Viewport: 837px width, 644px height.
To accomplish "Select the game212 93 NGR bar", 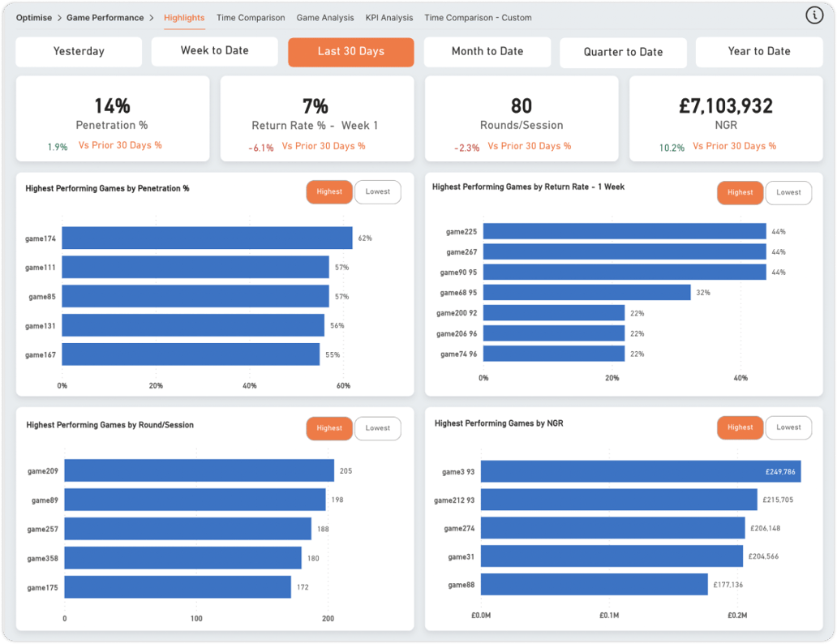I will (619, 500).
